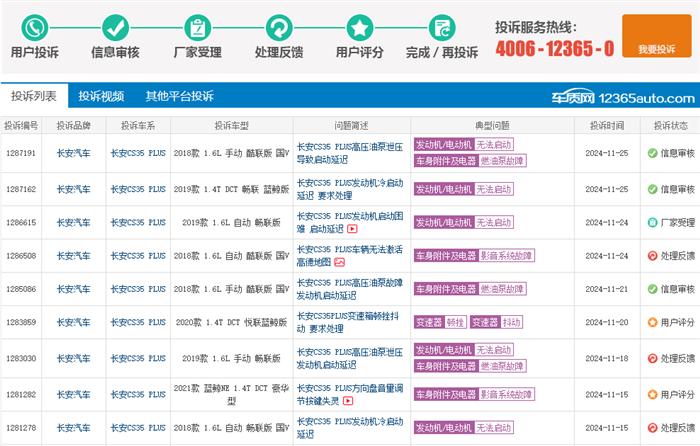Click the 信息审核 checkmark step icon
700x446 pixels.
[x=115, y=28]
